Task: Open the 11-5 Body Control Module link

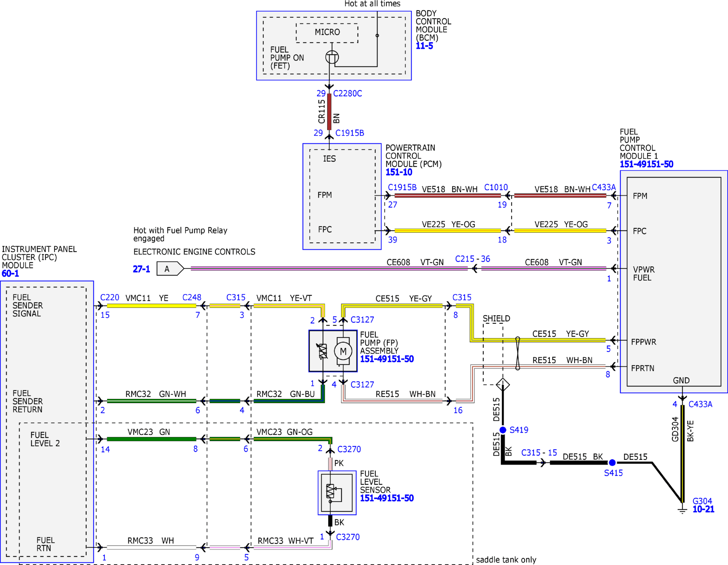Action: point(424,46)
